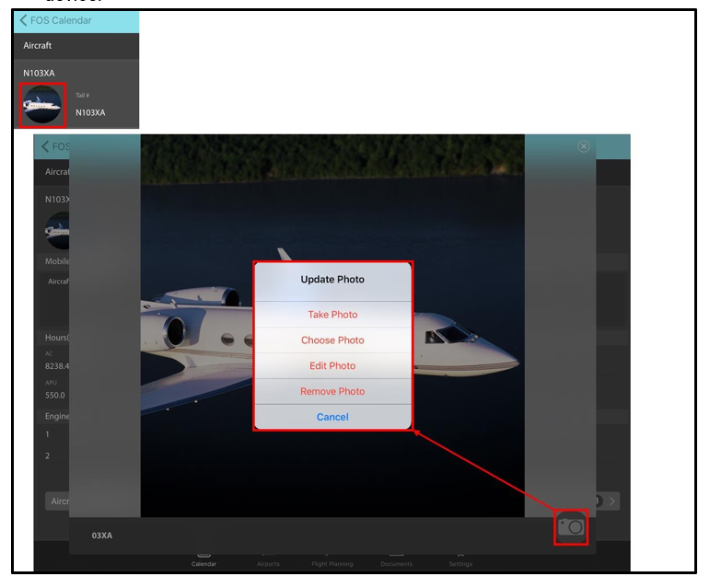Image resolution: width=710 pixels, height=588 pixels.
Task: Tap the Aircraft section header
Action: [x=38, y=46]
